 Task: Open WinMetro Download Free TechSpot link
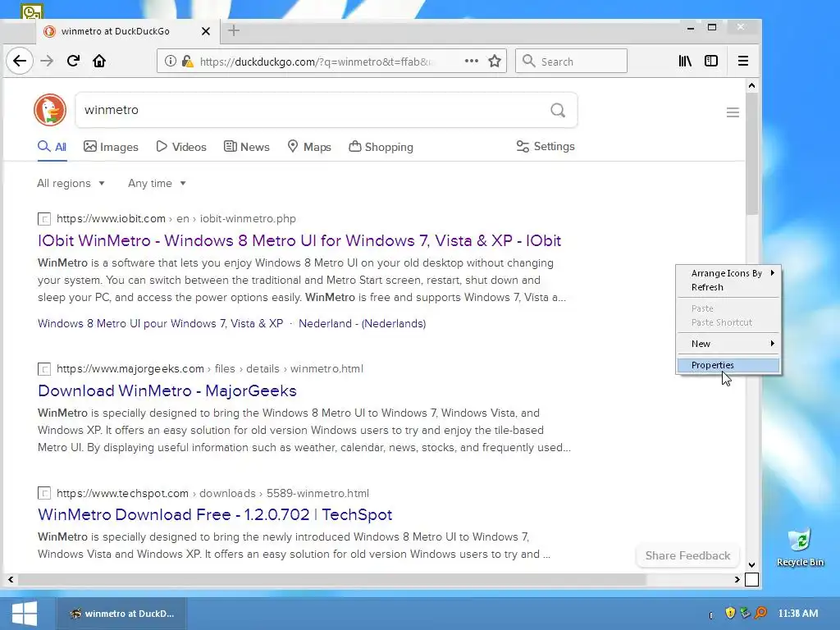coord(215,514)
